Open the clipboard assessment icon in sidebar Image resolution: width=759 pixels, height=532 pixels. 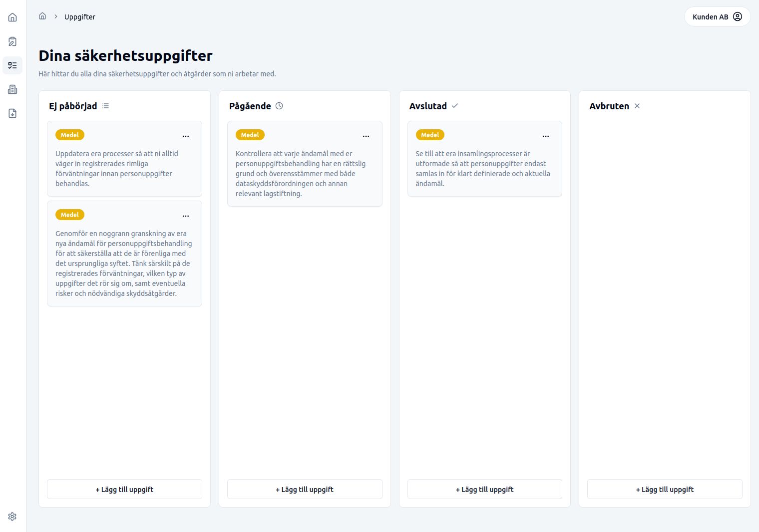12,41
